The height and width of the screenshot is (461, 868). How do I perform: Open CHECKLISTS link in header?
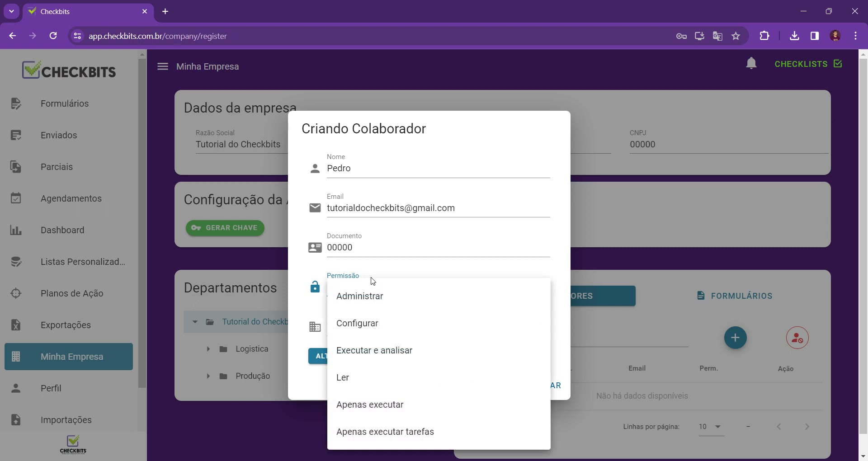click(808, 64)
